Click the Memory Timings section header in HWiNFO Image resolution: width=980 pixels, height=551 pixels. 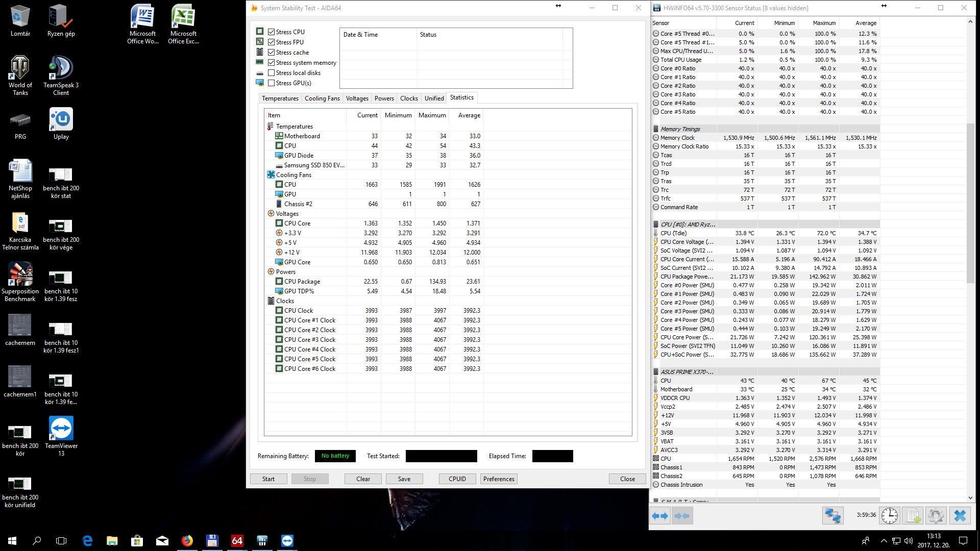[766, 129]
